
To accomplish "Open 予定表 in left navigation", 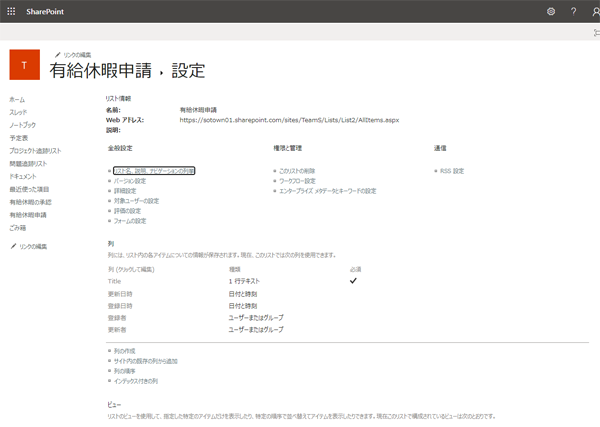I will click(x=19, y=138).
